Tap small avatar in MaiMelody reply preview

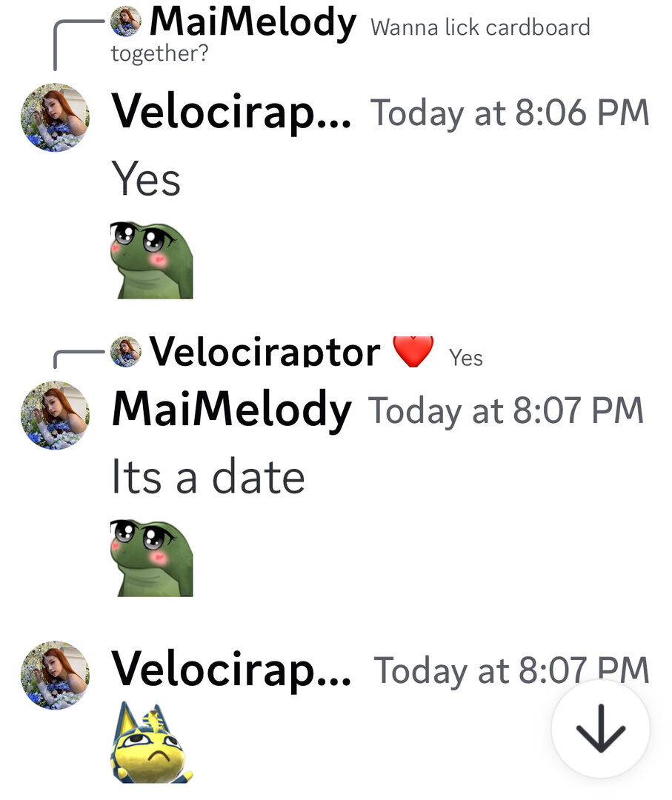[x=125, y=21]
